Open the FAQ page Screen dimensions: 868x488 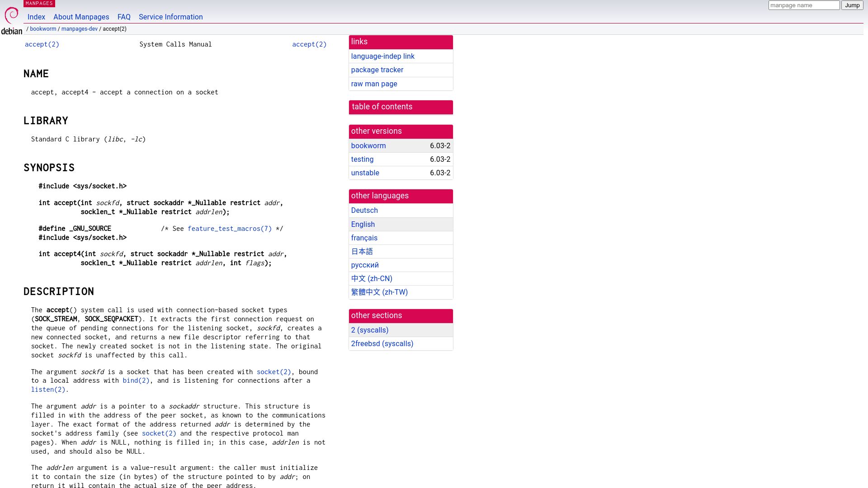124,17
